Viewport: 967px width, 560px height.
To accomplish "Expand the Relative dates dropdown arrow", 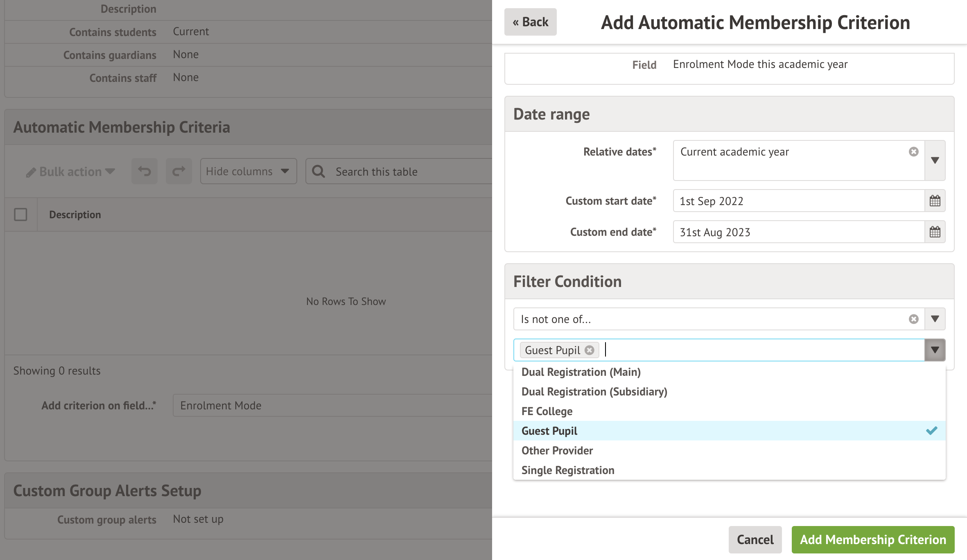I will point(935,160).
